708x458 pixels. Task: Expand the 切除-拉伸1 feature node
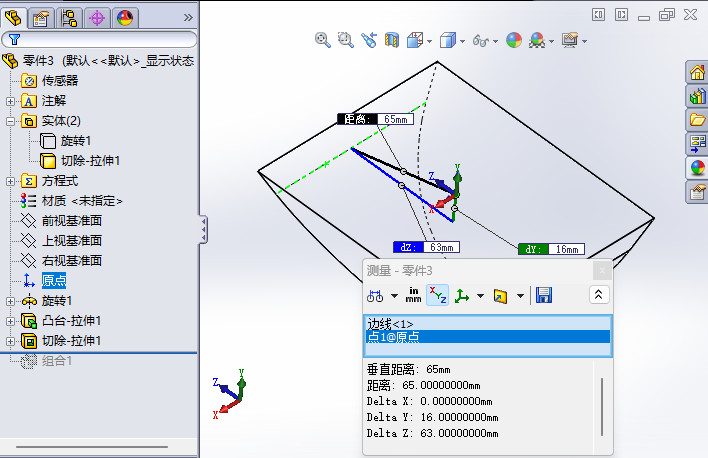pyautogui.click(x=10, y=341)
